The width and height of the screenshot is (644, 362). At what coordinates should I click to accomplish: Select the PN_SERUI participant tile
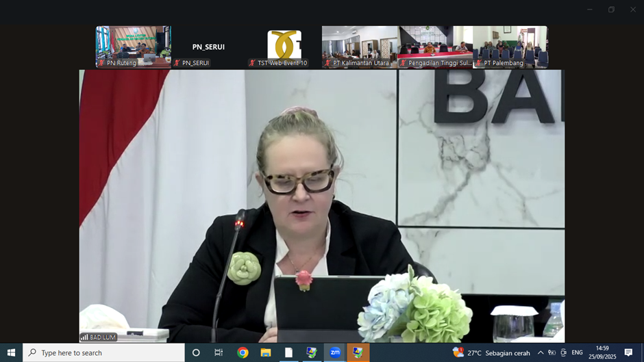pos(208,47)
